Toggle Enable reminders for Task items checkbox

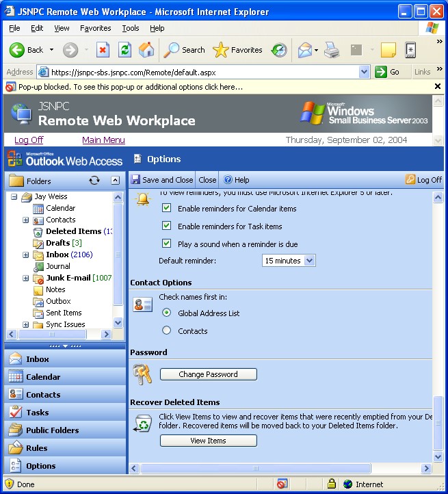pyautogui.click(x=166, y=226)
